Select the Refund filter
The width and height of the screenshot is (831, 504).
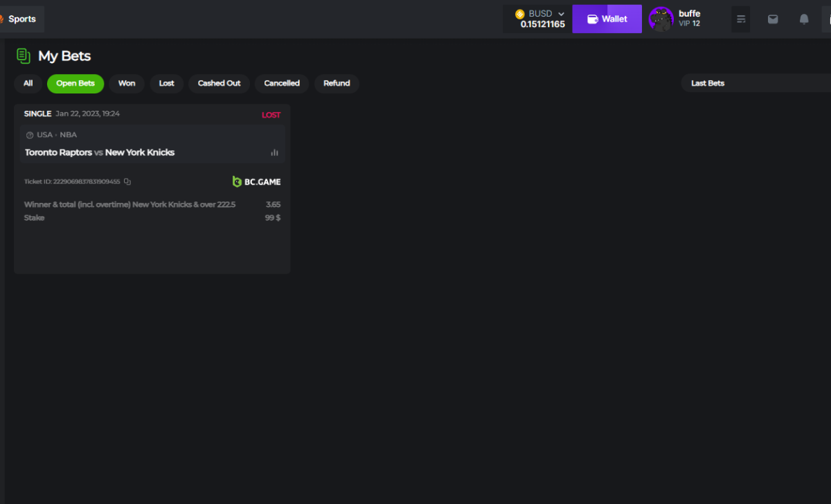pyautogui.click(x=337, y=83)
